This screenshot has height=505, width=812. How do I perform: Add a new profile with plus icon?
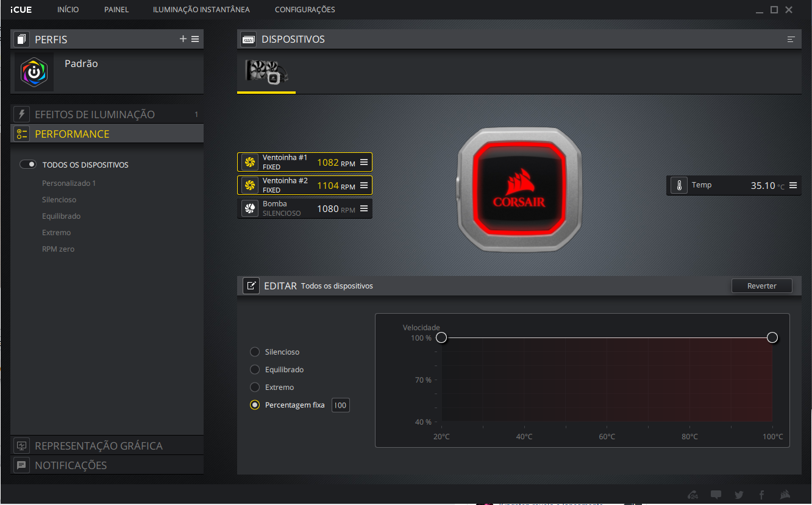(183, 39)
